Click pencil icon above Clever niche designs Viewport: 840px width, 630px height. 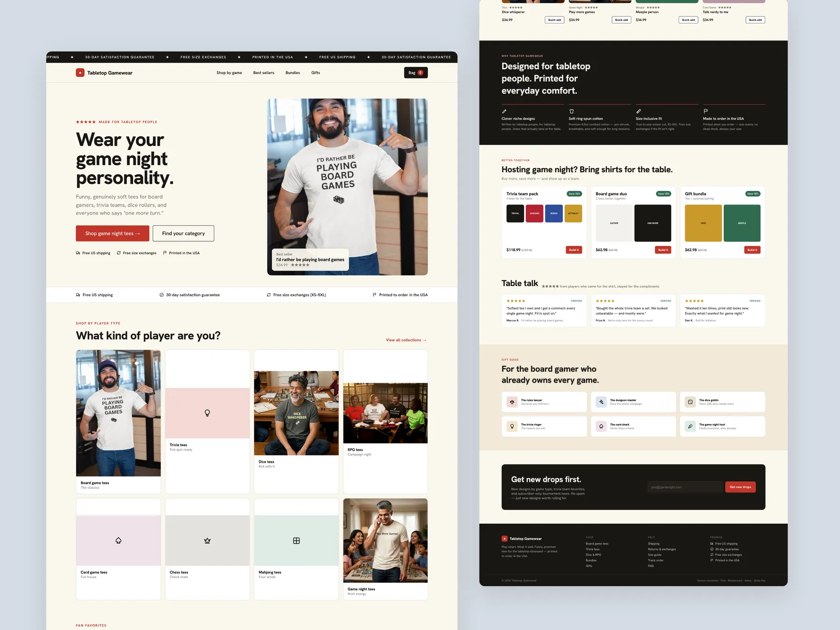point(504,112)
